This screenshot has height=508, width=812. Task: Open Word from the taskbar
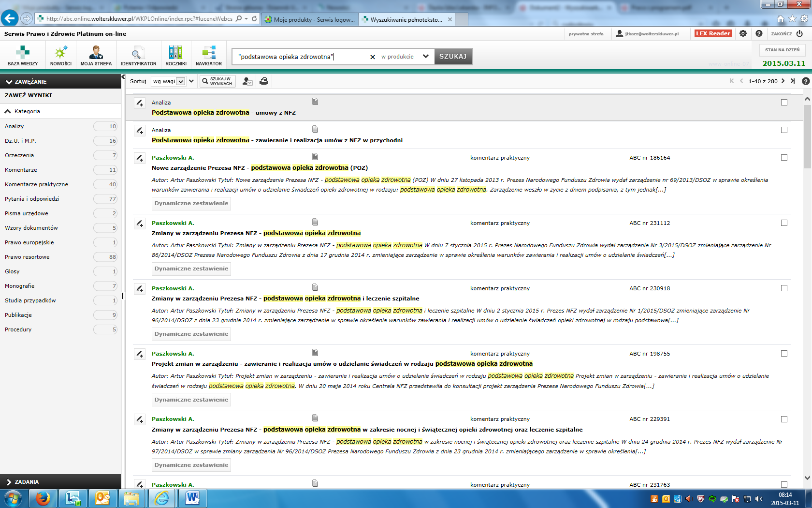coord(192,498)
